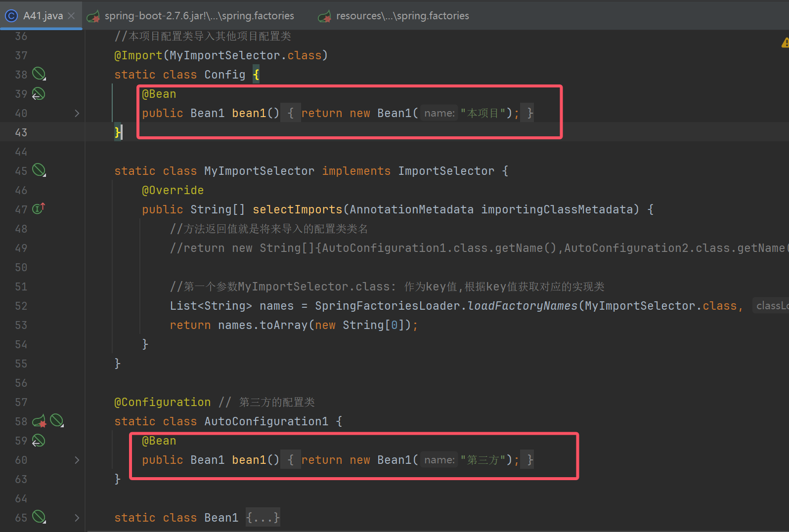Image resolution: width=789 pixels, height=532 pixels.
Task: Open spring-boot-2.7.6.jar spring.factories tab
Action: click(x=190, y=16)
